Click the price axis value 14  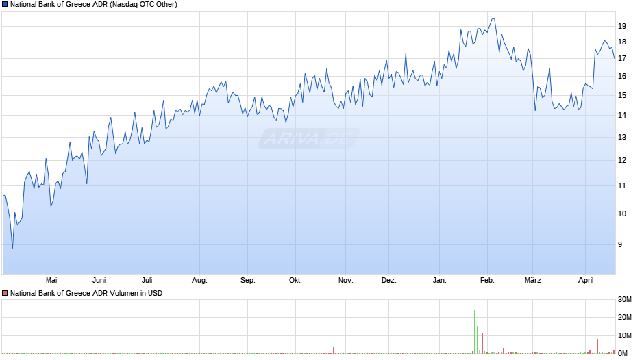click(x=622, y=116)
